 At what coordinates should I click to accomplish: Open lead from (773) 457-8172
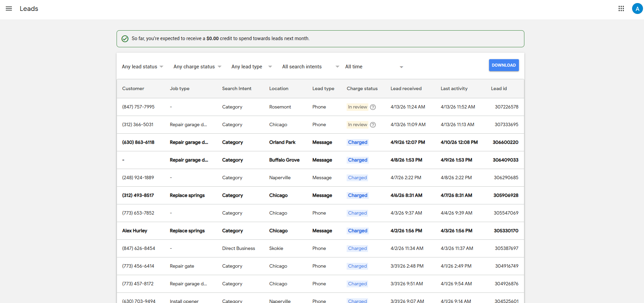320,284
